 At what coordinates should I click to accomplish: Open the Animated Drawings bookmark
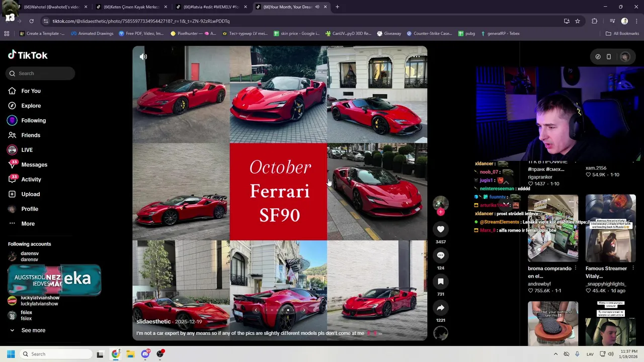pos(92,34)
